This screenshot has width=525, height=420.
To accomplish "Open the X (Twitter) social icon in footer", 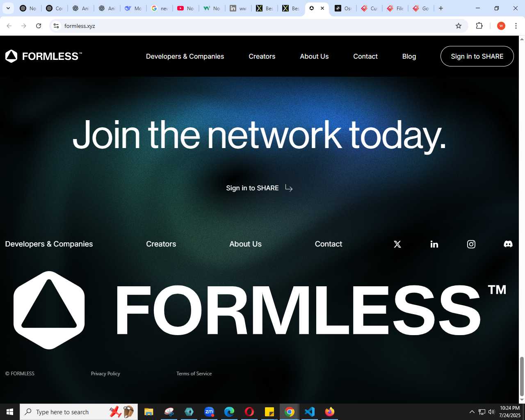I will pos(397,244).
